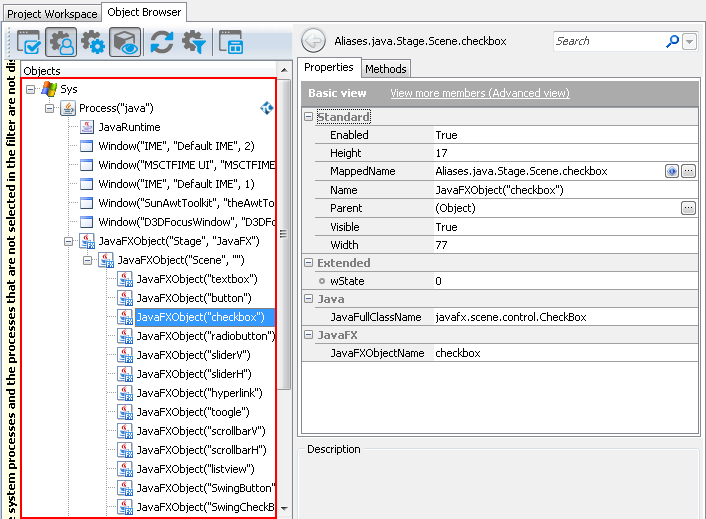Screen dimensions: 706x519
Task: Click the last toolbar window layout icon
Action: (231, 42)
